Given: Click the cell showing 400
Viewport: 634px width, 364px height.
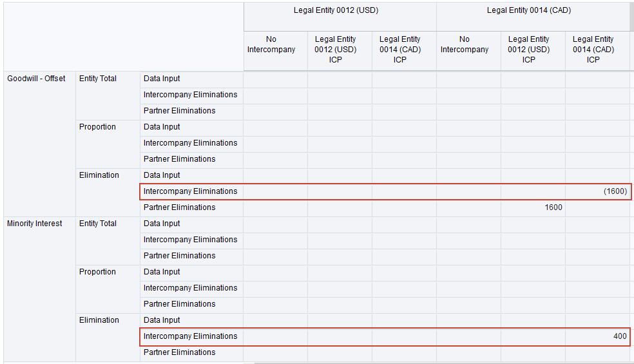Looking at the screenshot, I should 598,336.
